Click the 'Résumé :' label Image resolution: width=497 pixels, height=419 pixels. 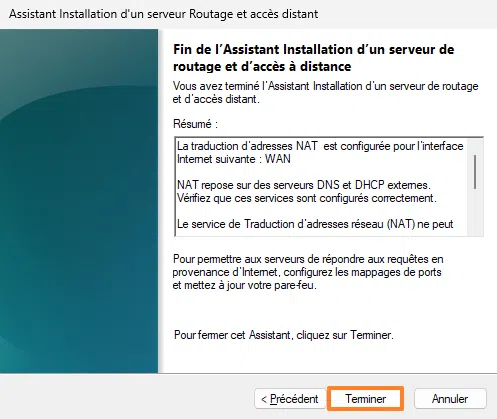point(195,124)
